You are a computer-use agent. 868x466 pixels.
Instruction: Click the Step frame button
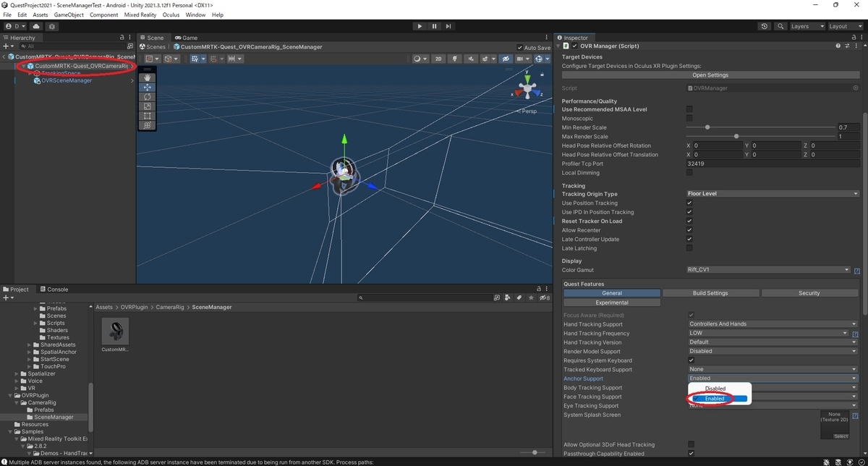449,26
